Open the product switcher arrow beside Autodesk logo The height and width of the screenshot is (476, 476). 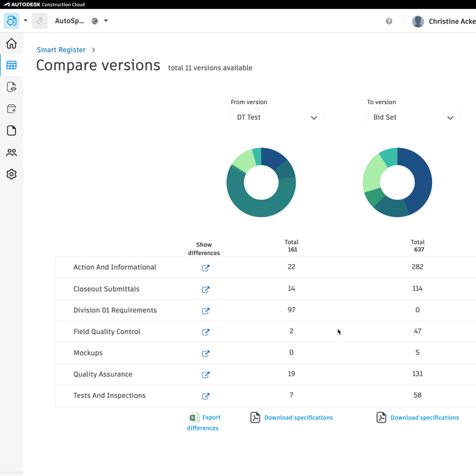point(25,21)
